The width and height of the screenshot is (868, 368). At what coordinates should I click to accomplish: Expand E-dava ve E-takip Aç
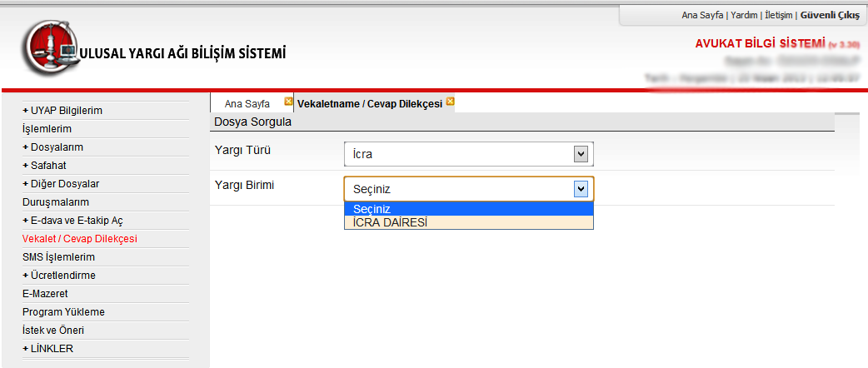(72, 221)
